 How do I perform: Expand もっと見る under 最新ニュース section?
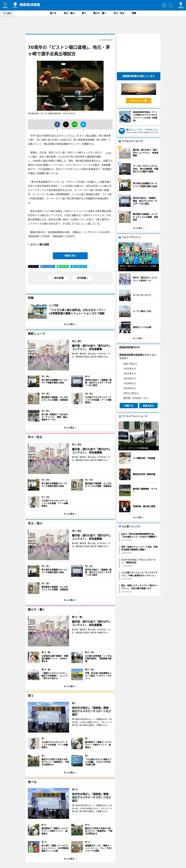pos(70,428)
